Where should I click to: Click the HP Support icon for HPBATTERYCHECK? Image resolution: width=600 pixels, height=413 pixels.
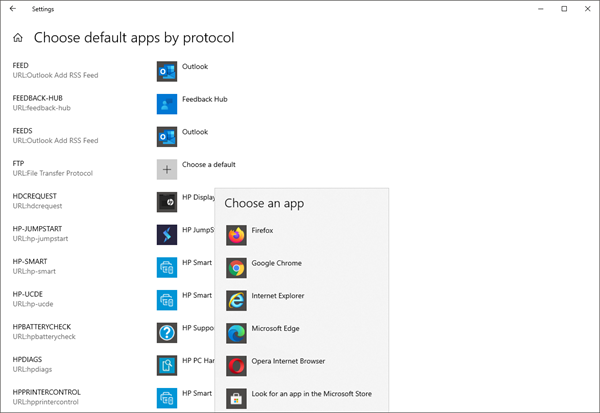[x=167, y=333]
